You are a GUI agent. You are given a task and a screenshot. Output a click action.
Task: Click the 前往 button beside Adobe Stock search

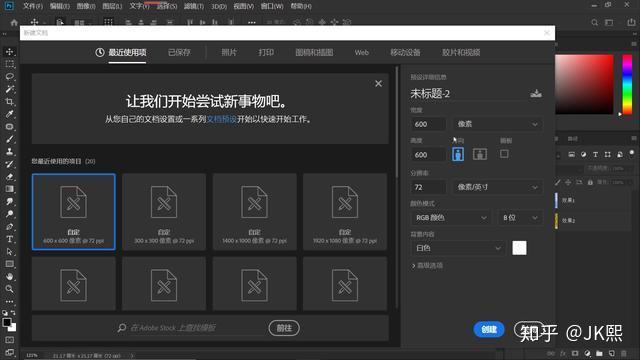tap(284, 328)
